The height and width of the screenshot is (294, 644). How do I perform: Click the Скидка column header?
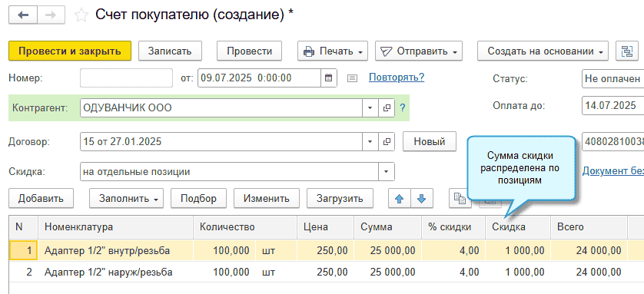[518, 226]
